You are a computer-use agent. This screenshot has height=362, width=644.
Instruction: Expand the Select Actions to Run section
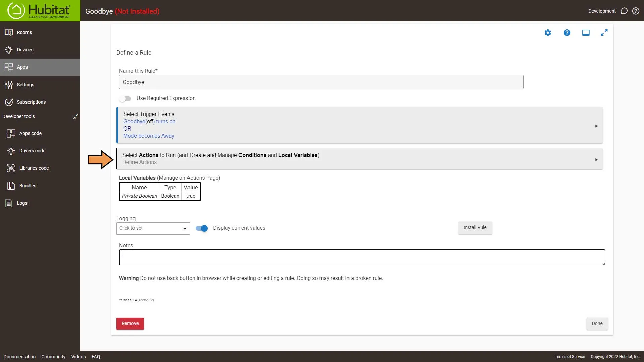(360, 159)
